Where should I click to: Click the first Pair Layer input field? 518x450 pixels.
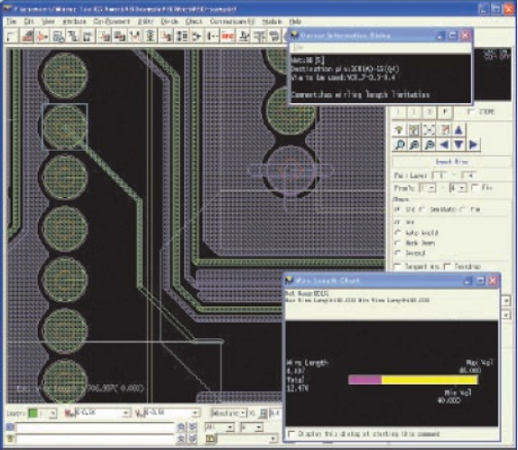tap(440, 175)
